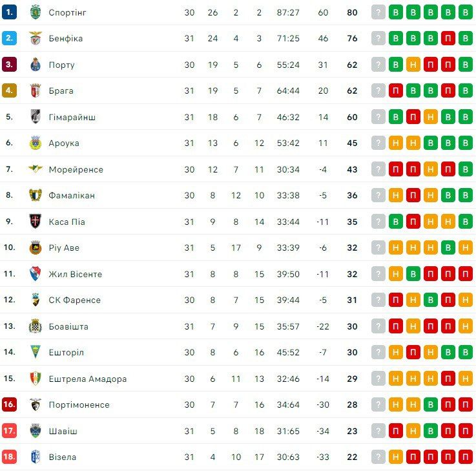Click the Arouca club crest icon

point(36,143)
